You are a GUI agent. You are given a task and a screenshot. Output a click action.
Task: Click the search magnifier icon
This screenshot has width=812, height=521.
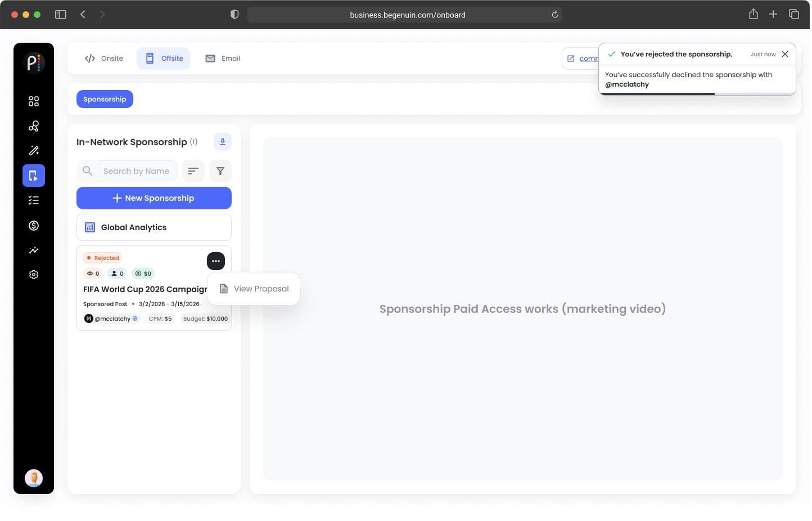(87, 170)
